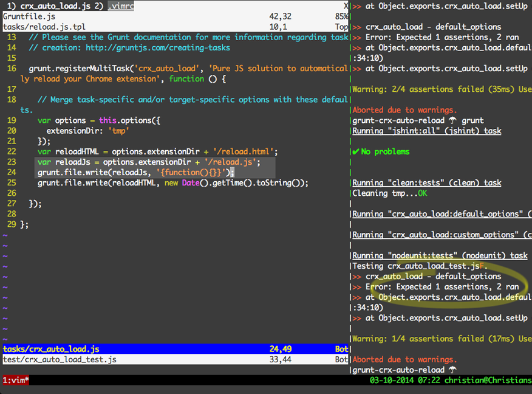
Task: Click the 'function' keyword on the registerMultiTask line
Action: (186, 79)
